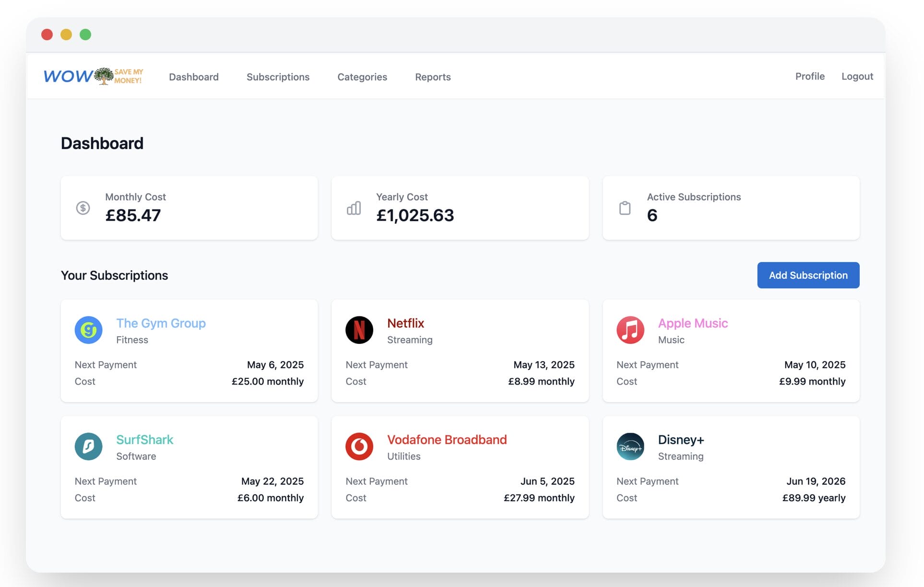Click the clipboard icon on Active Subscriptions card

[625, 208]
